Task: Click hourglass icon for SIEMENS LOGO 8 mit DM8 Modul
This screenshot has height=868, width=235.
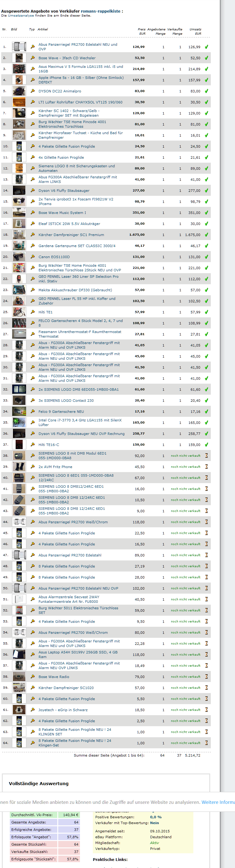Action: [207, 455]
